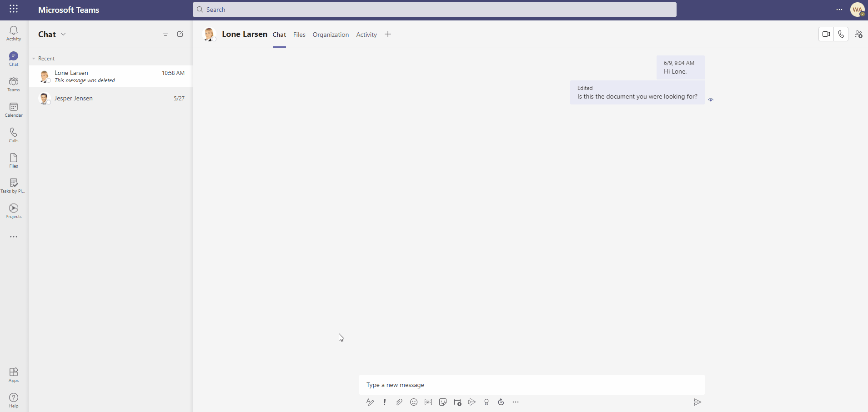This screenshot has height=412, width=868.
Task: Select the edited document question message
Action: (637, 92)
